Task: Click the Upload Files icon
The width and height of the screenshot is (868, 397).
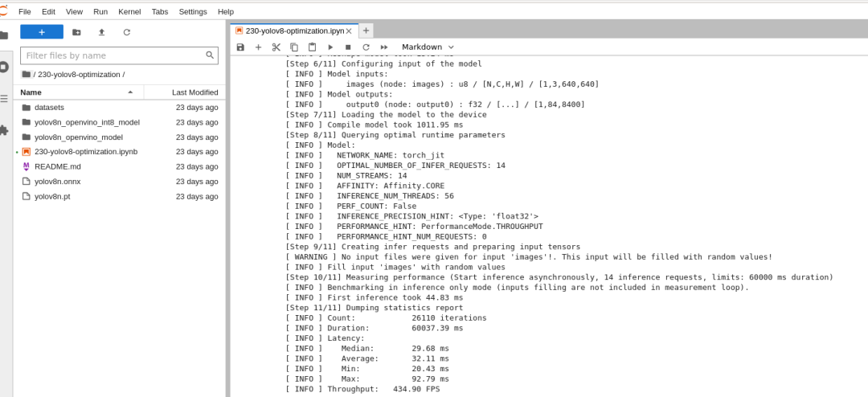Action: 101,32
